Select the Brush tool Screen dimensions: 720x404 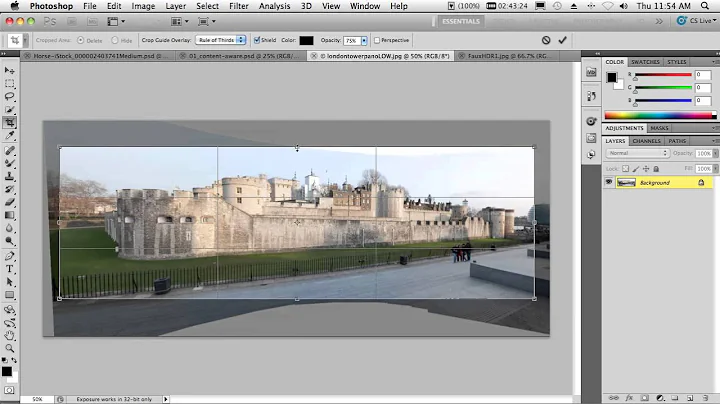[9, 163]
